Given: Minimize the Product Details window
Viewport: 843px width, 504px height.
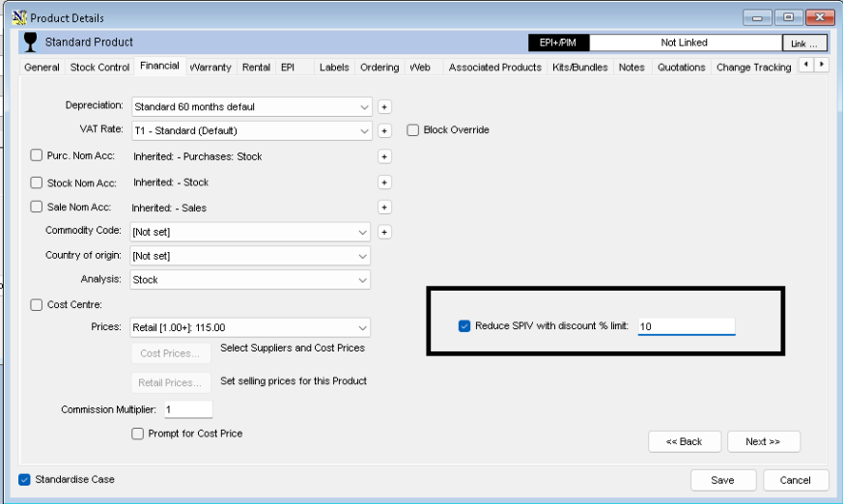Looking at the screenshot, I should (x=757, y=17).
